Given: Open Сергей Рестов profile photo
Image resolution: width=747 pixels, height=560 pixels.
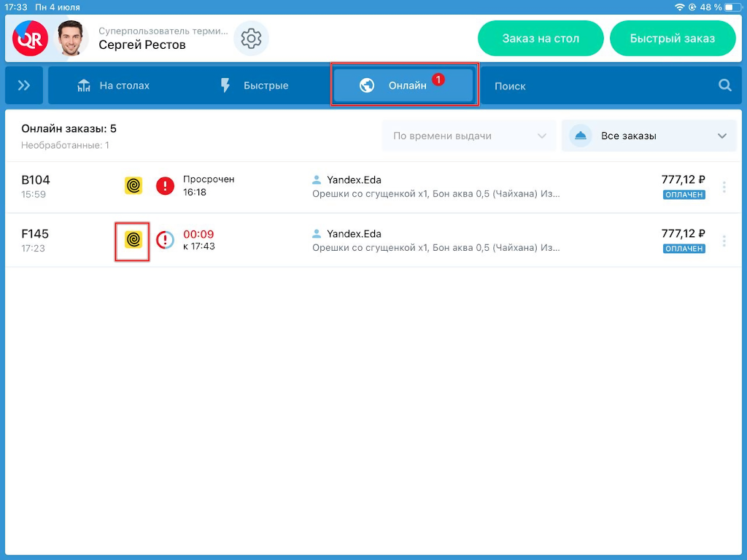Looking at the screenshot, I should [x=71, y=39].
